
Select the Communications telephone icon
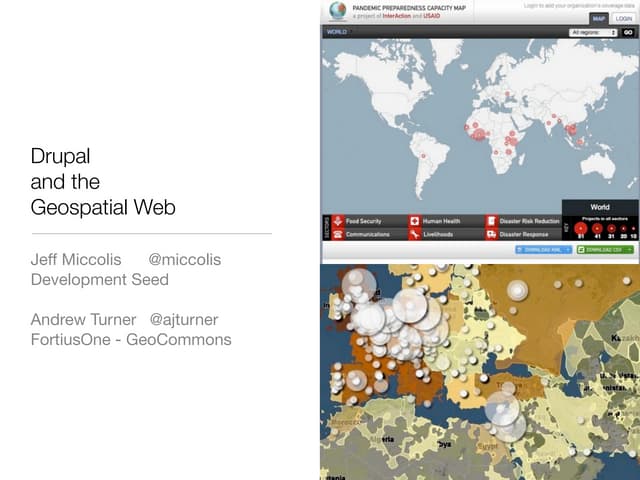pyautogui.click(x=338, y=234)
